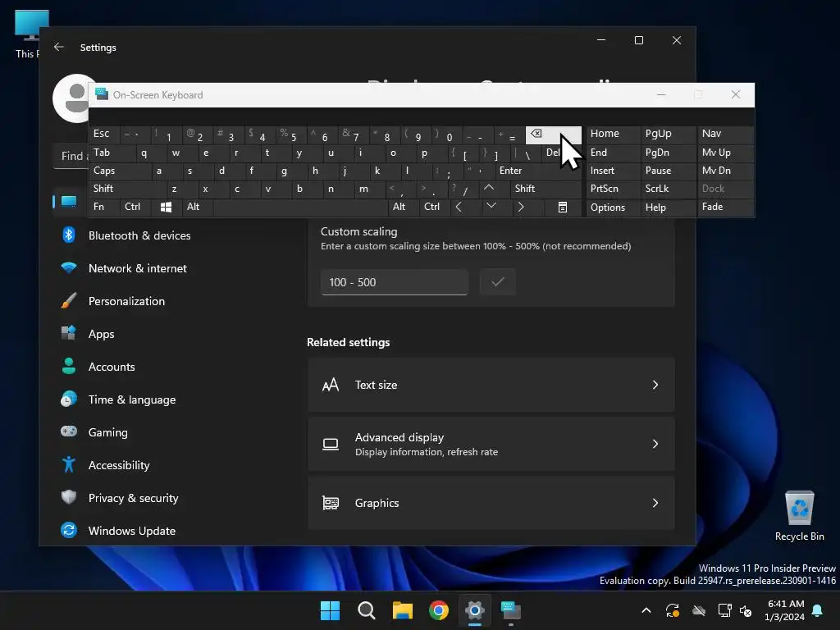Screen dimensions: 840x630
Task: Click the spacebar on On-Screen Keyboard
Action: tap(300, 208)
